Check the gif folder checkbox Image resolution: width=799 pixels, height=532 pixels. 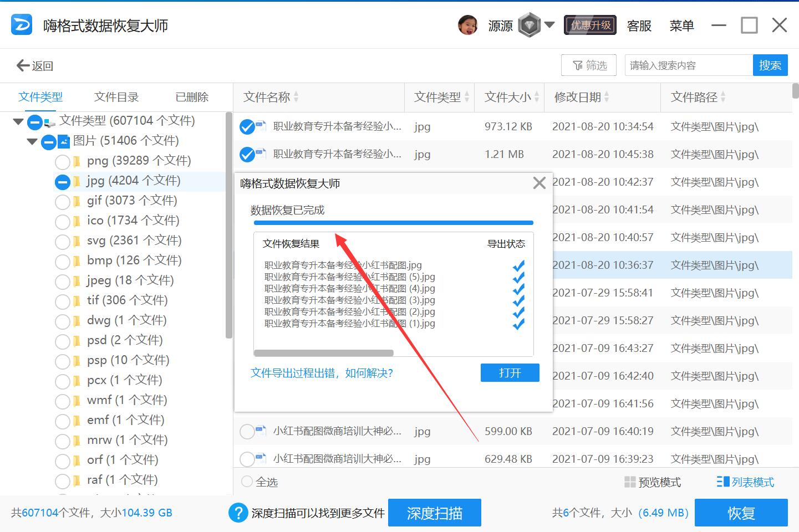[x=63, y=202]
